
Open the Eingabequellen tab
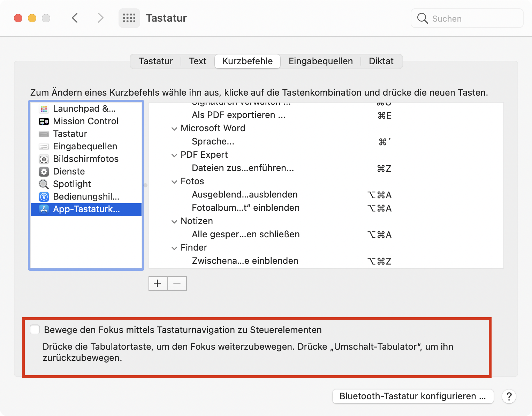(321, 61)
